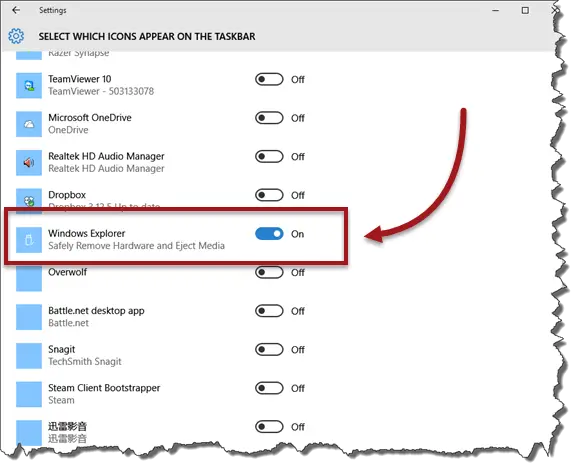Click the Realtek HD Audio Manager title
The image size is (580, 471).
106,156
